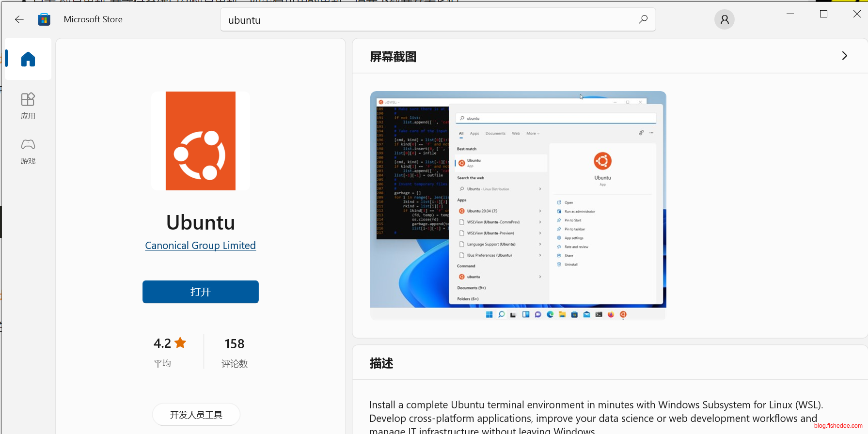
Task: Open the 游戏 (Games) sidebar section
Action: coord(28,151)
